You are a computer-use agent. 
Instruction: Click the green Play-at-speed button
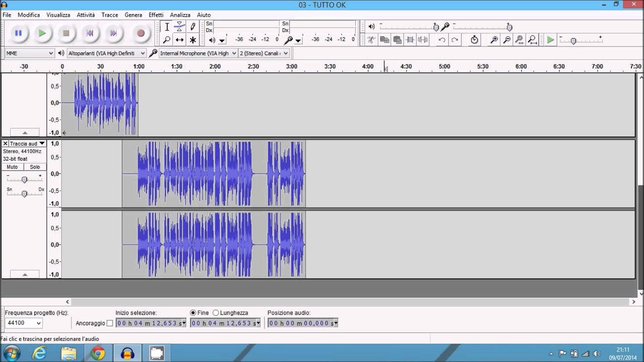click(550, 40)
